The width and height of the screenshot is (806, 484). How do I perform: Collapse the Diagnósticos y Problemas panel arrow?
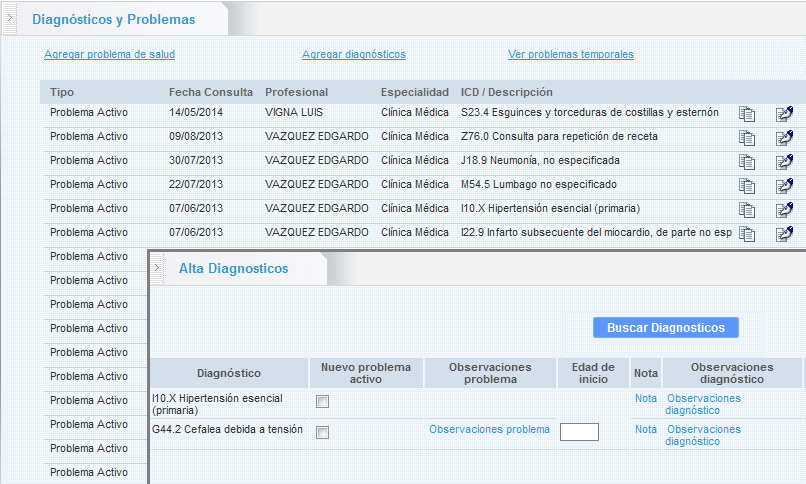pyautogui.click(x=10, y=19)
